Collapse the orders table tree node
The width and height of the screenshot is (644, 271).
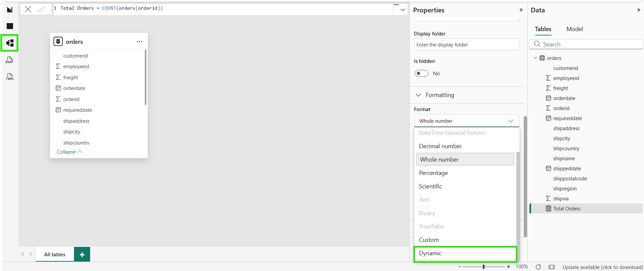pos(535,58)
